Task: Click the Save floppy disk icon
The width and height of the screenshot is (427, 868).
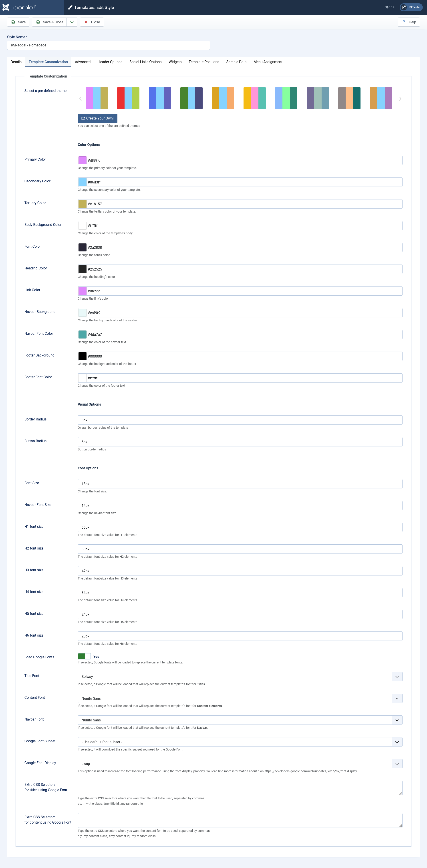Action: 13,22
